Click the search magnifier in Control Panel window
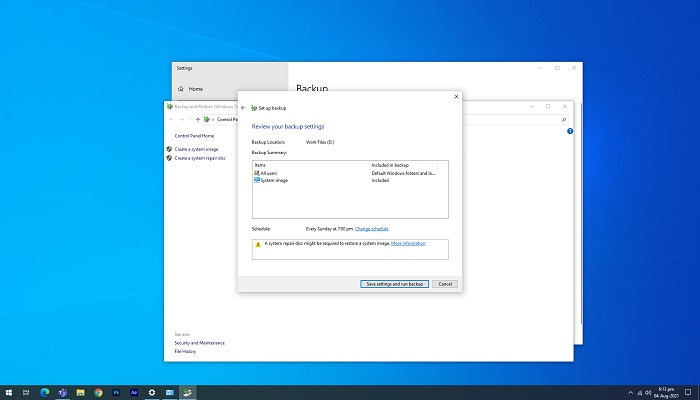This screenshot has height=400, width=700. coord(564,119)
